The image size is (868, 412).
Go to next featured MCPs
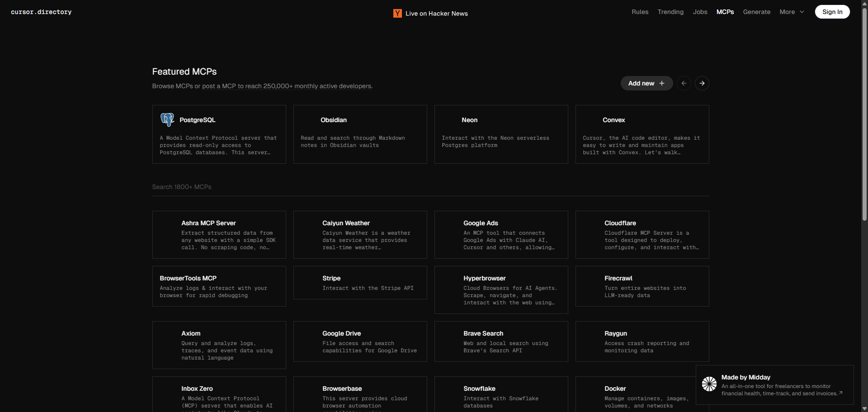[702, 83]
